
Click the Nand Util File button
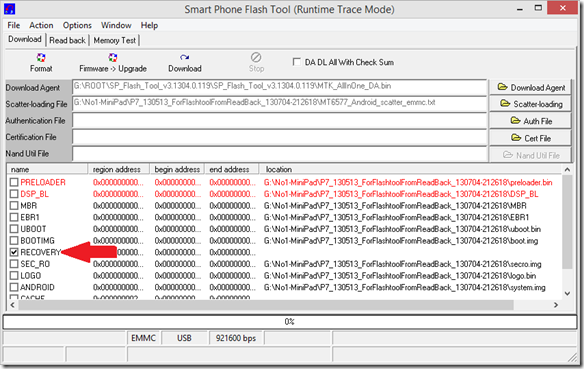531,155
